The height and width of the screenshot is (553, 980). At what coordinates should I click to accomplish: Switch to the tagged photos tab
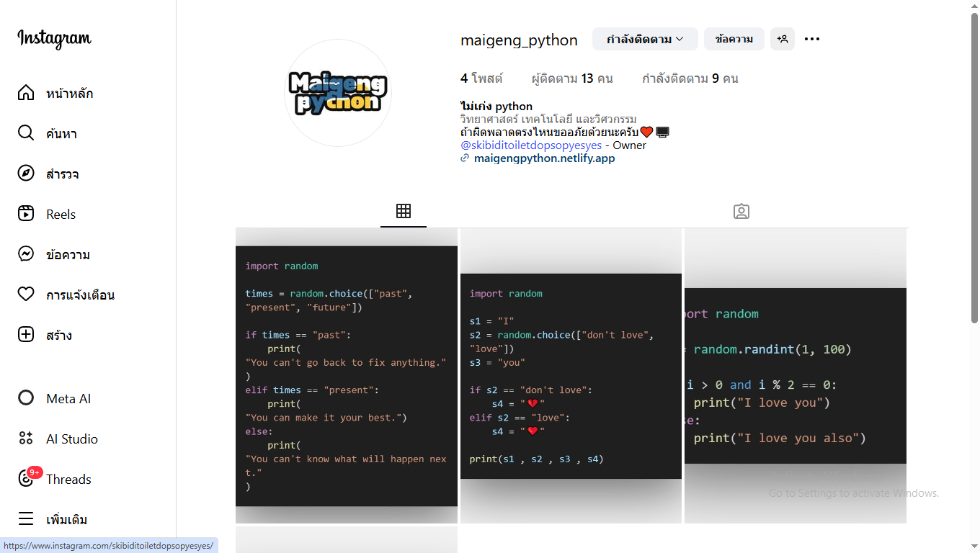point(741,211)
